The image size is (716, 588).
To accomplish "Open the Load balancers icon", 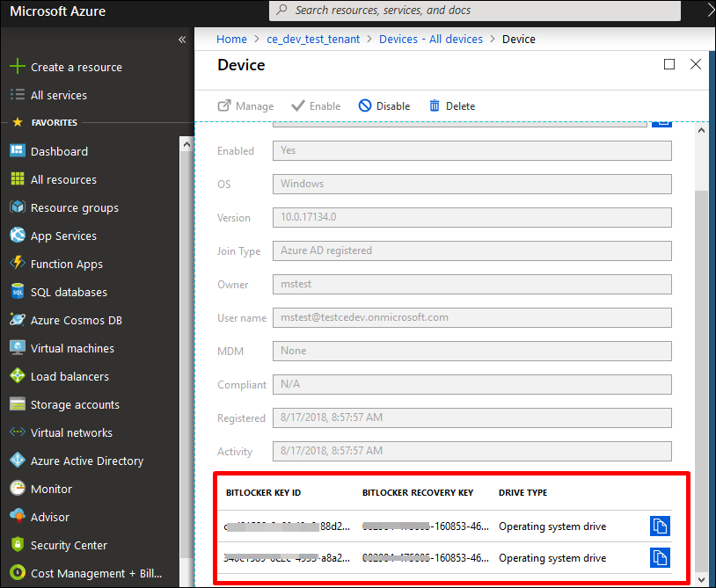I will pos(18,376).
